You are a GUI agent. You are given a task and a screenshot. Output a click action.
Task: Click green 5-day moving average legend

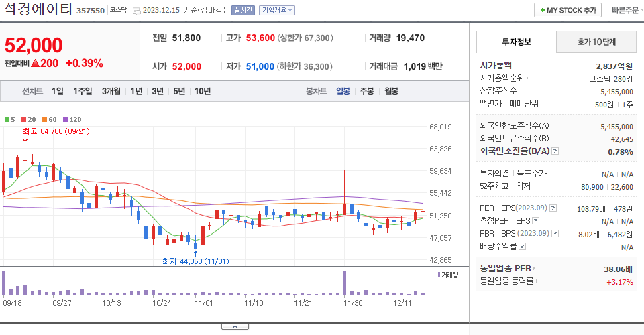(x=10, y=119)
